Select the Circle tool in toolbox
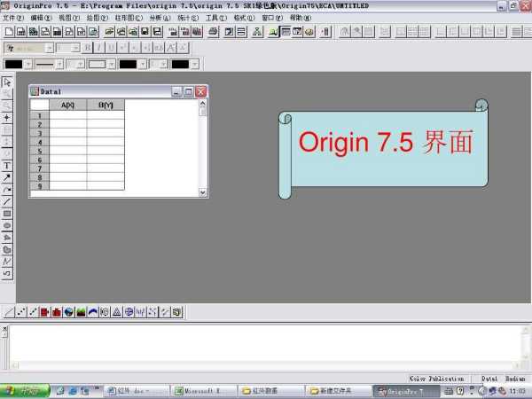532x399 pixels. tap(7, 225)
